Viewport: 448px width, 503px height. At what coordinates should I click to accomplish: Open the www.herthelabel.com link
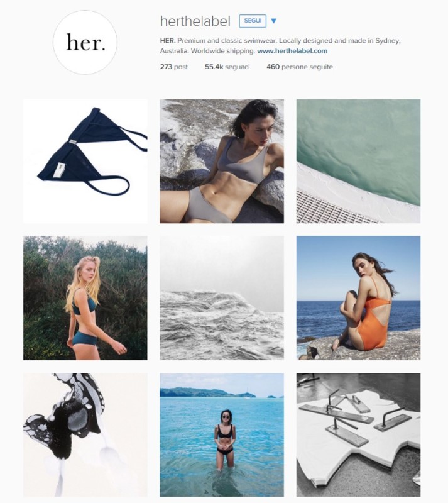[292, 51]
